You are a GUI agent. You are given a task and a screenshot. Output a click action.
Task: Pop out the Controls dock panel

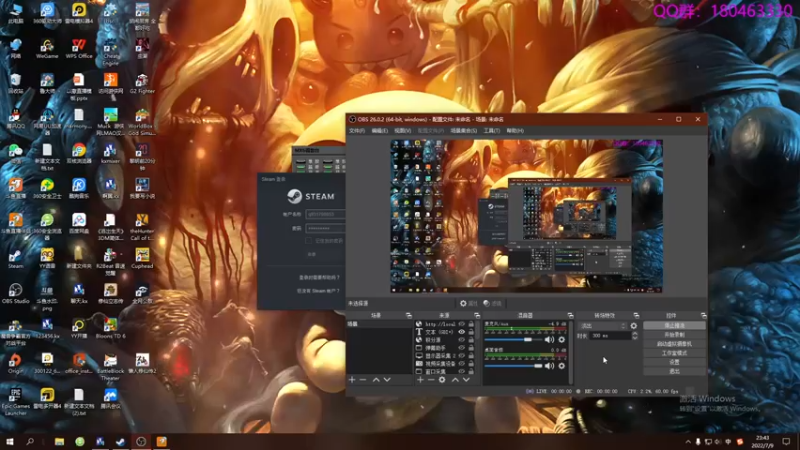point(704,316)
